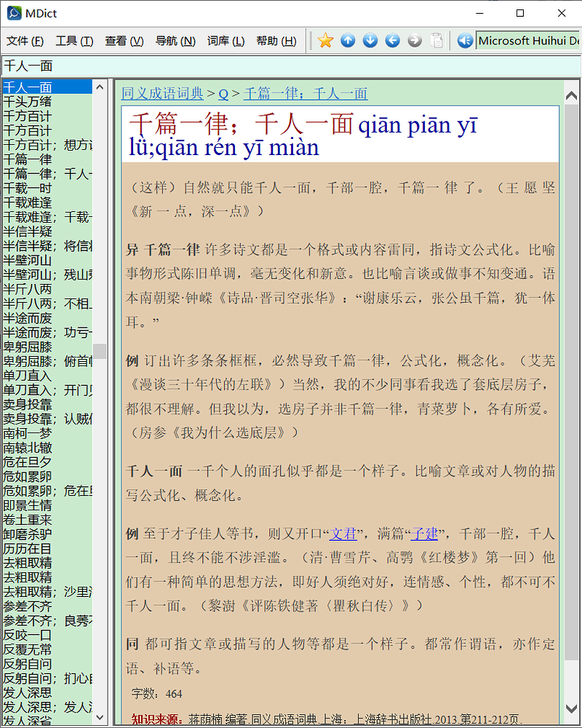This screenshot has width=582, height=728.
Task: Go back using the left-arrow icon
Action: pos(391,41)
